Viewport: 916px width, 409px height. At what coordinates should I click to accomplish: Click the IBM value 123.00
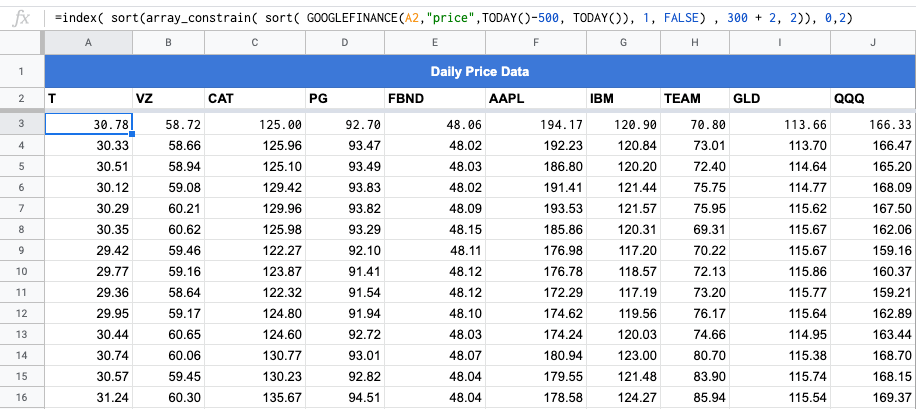(623, 356)
